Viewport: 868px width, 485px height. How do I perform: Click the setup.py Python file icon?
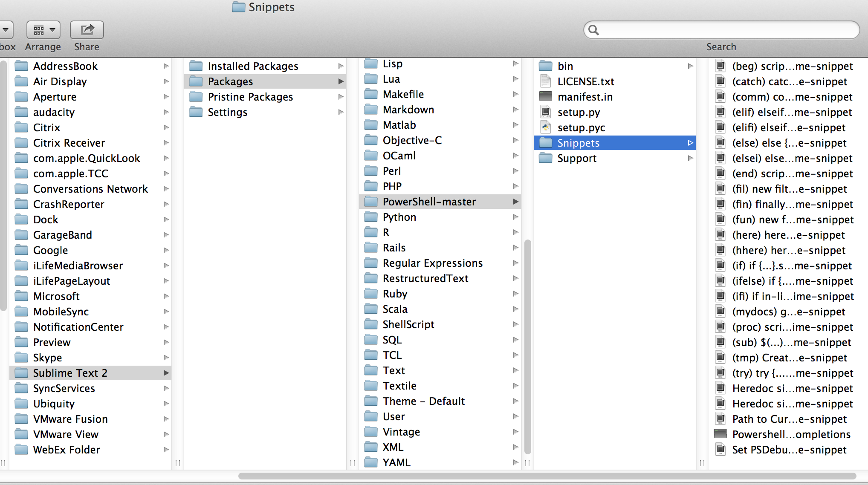coord(546,112)
